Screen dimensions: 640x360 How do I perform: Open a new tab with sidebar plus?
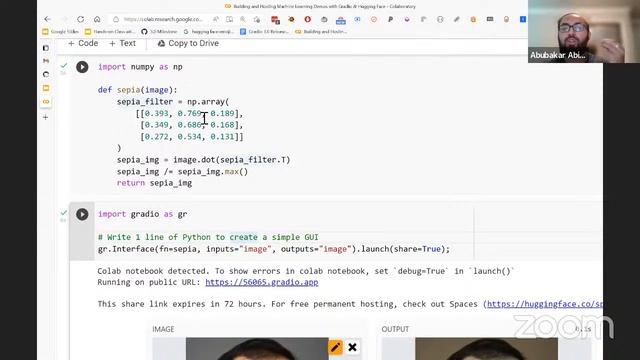(46, 118)
